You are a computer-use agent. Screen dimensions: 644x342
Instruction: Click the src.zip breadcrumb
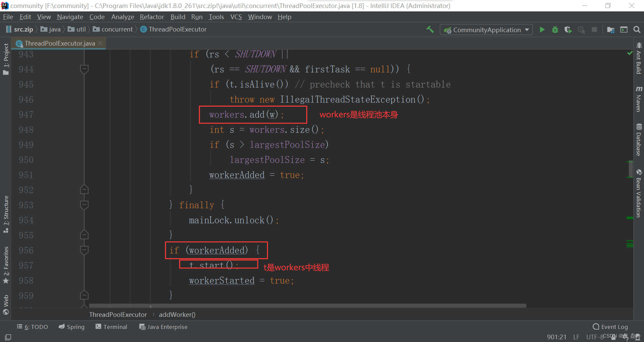tap(20, 30)
